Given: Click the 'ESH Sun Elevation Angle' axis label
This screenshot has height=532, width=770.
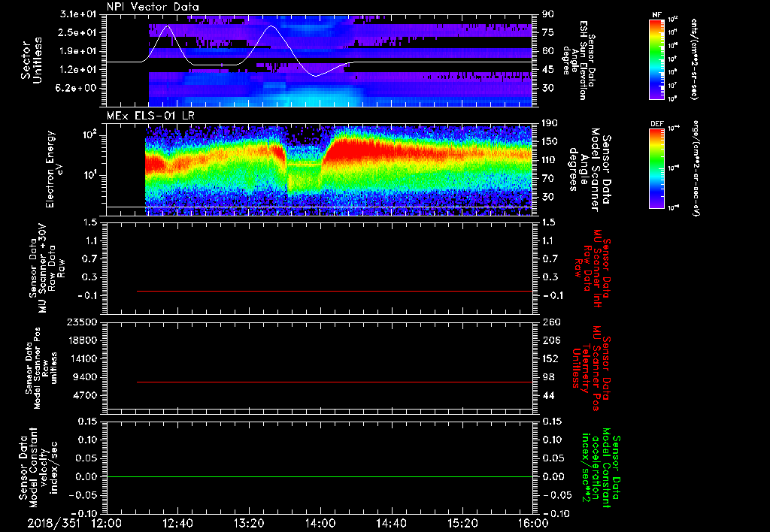Looking at the screenshot, I should pos(578,60).
